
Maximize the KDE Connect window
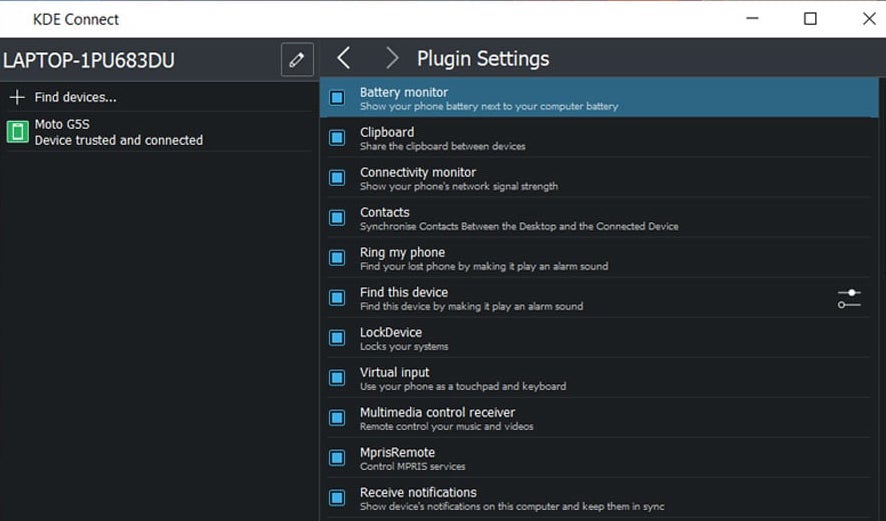click(810, 19)
